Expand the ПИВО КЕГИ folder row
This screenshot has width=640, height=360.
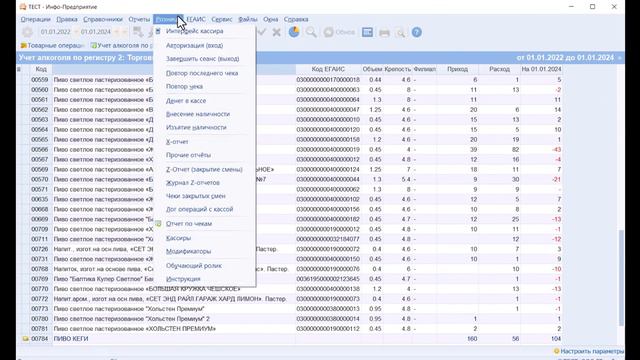click(25, 339)
